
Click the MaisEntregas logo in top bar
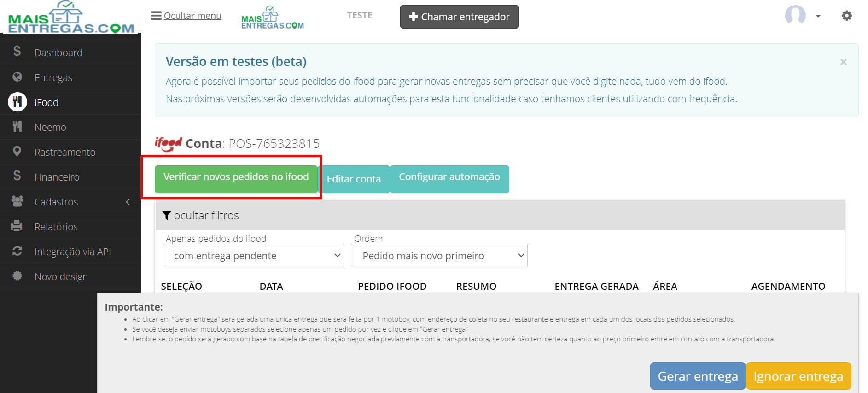273,18
